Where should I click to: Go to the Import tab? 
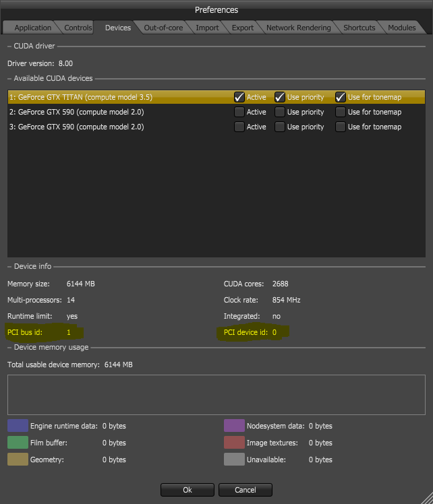(x=206, y=28)
